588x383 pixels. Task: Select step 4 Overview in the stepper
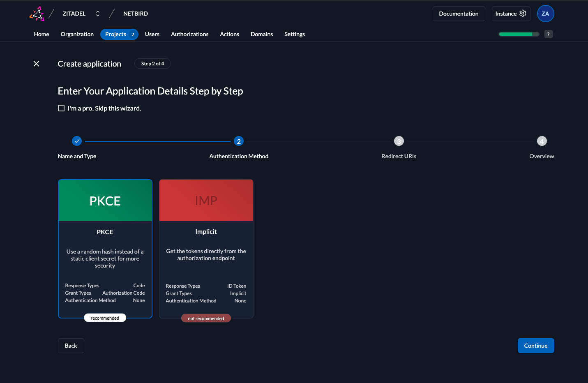(542, 141)
